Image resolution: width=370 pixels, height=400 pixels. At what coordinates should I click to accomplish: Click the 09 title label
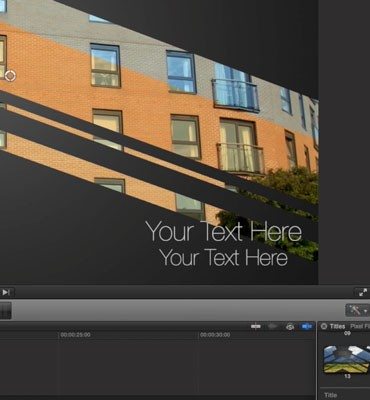pyautogui.click(x=347, y=333)
